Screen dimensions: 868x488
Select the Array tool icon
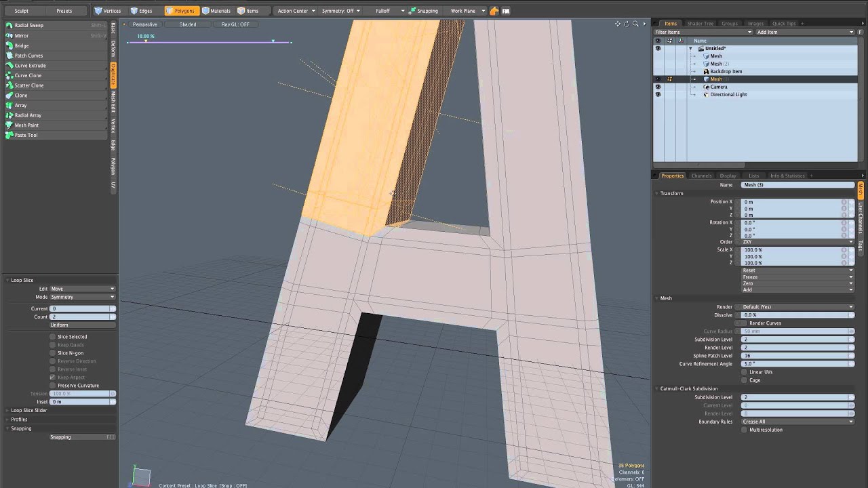click(9, 105)
